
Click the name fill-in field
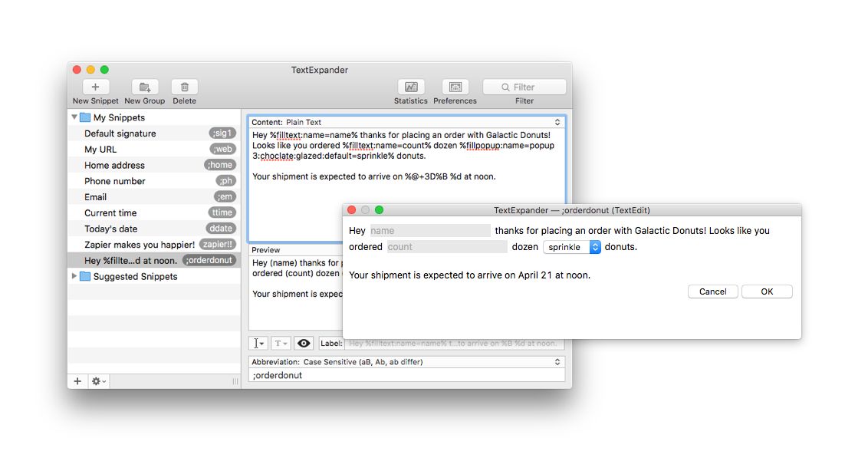429,230
